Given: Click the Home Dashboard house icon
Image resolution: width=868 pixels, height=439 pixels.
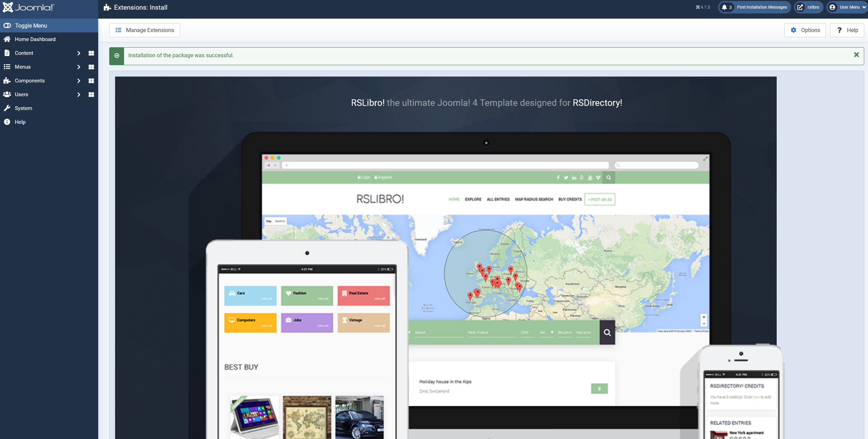Looking at the screenshot, I should 7,39.
